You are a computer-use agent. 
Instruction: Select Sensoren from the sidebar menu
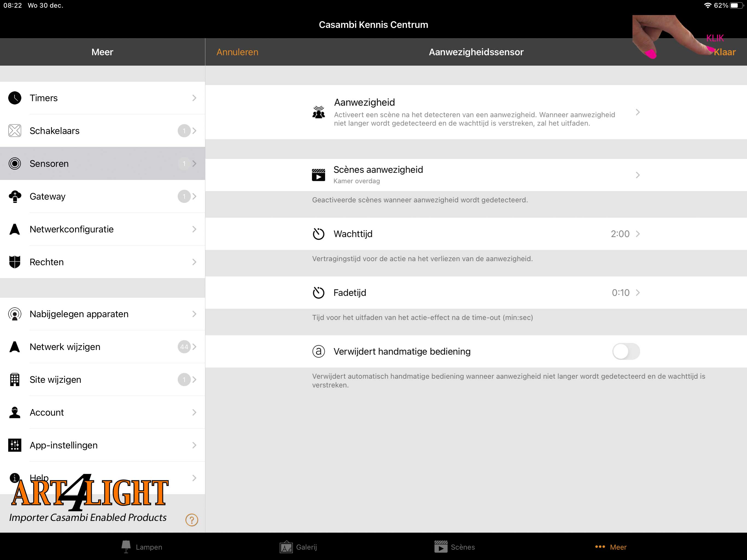(x=102, y=163)
